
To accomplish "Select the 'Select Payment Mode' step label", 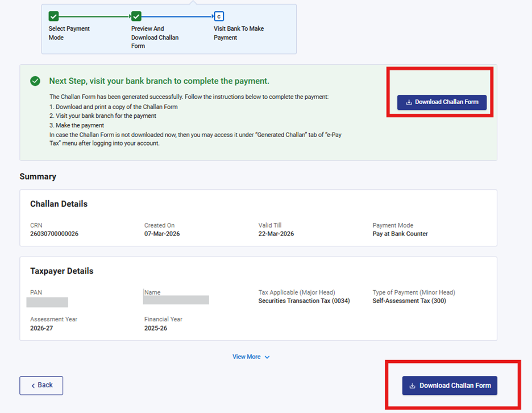I will coord(69,33).
